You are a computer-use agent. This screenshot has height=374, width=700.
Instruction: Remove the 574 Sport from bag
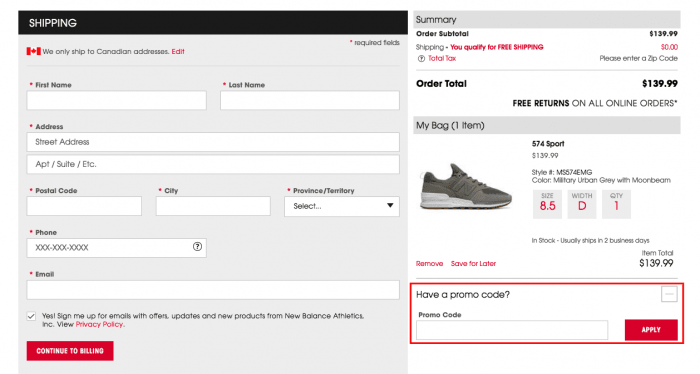[x=429, y=264]
